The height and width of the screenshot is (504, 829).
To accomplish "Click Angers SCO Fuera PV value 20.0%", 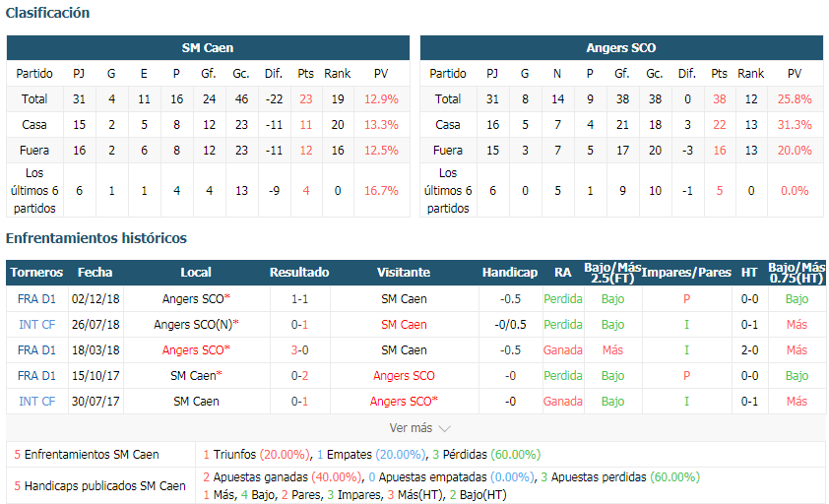I will tap(795, 151).
